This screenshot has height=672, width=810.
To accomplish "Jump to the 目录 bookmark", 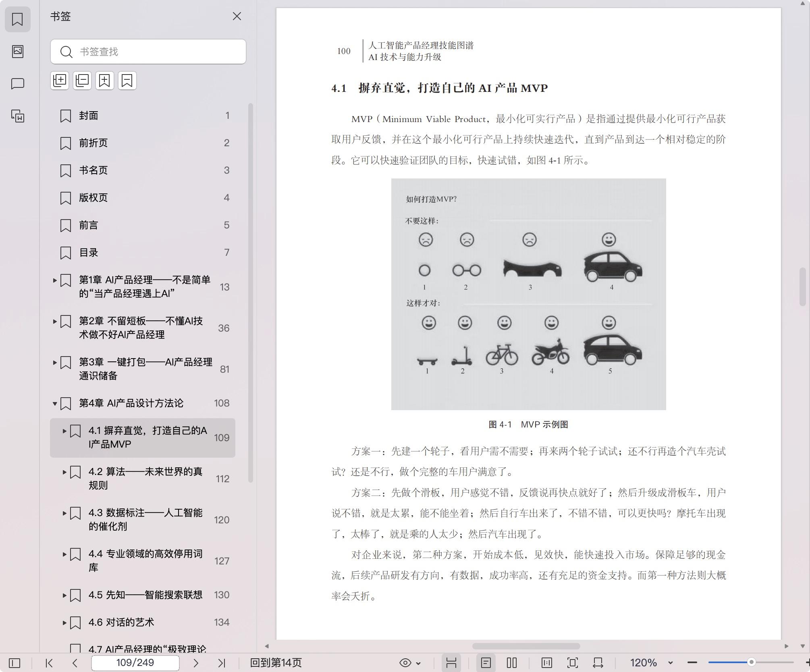I will tap(143, 253).
